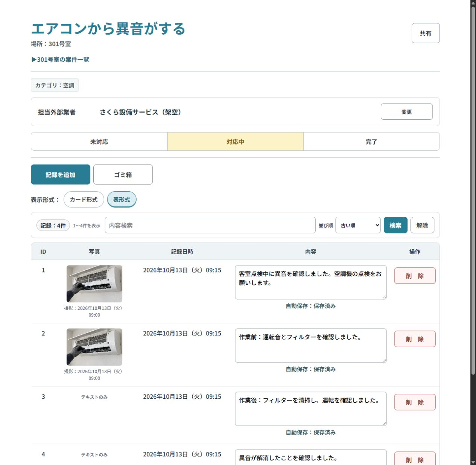Switch display to カード形式
This screenshot has width=476, height=465.
point(84,200)
